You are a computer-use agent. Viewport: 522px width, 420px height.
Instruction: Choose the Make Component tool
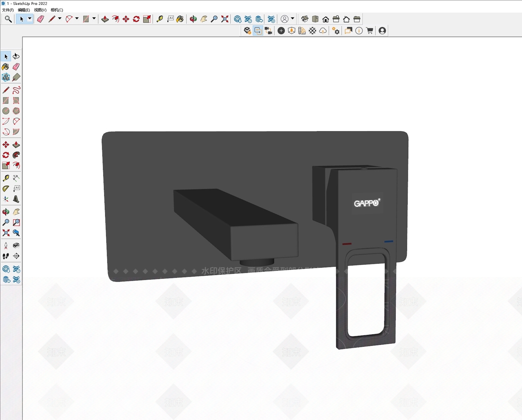[6, 77]
